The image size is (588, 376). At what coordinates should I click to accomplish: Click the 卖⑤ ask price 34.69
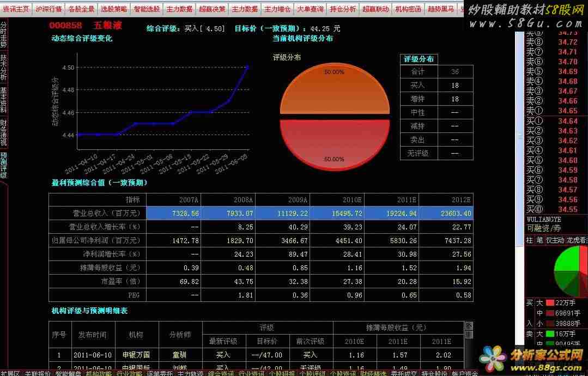568,71
